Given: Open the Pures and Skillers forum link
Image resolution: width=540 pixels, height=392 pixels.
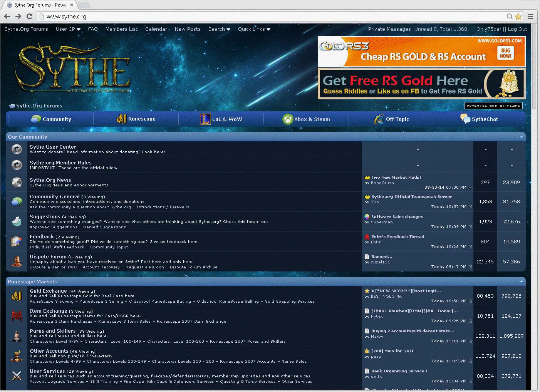Looking at the screenshot, I should [x=53, y=331].
